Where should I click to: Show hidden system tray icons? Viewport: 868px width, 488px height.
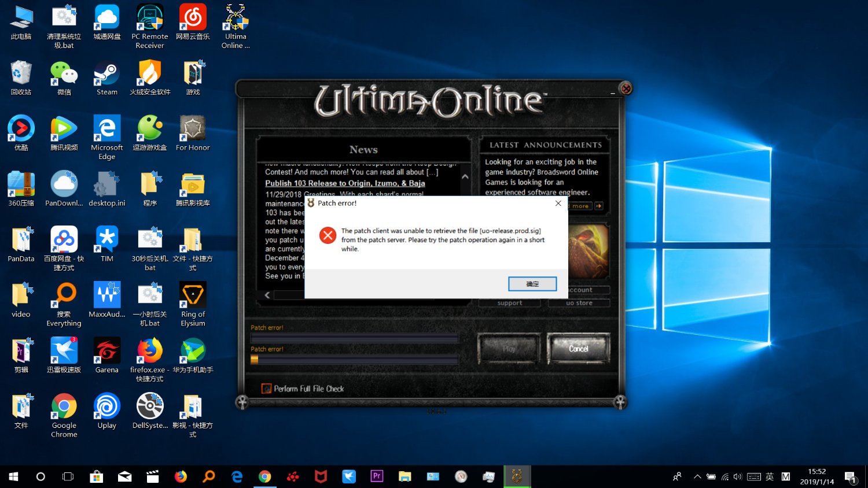(x=697, y=476)
